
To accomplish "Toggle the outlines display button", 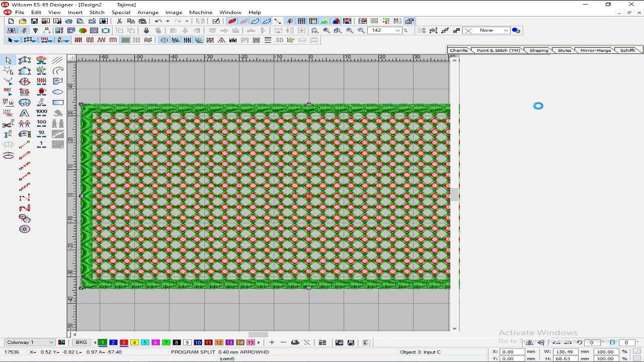I will pos(255,21).
